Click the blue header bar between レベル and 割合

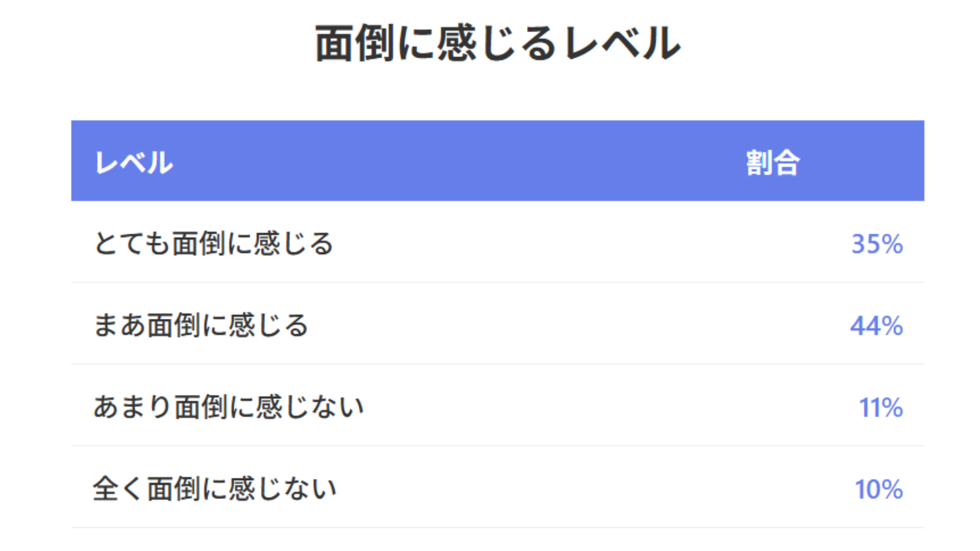(x=459, y=161)
